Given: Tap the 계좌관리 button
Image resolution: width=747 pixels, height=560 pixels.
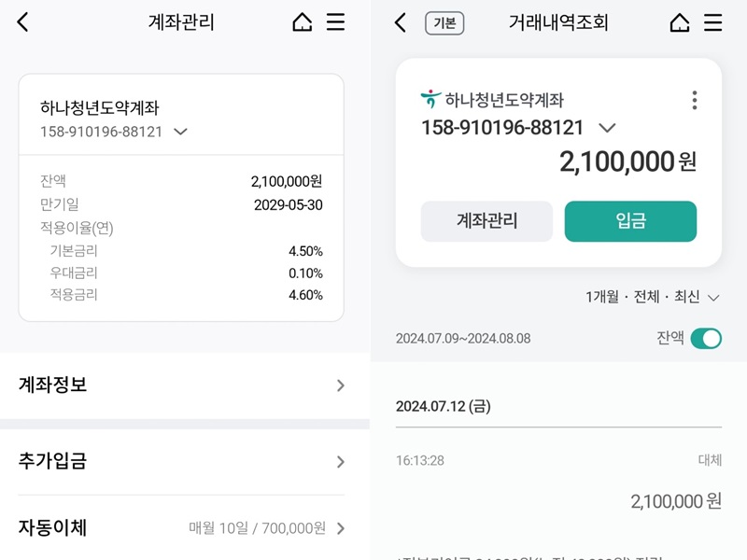Looking at the screenshot, I should [486, 221].
